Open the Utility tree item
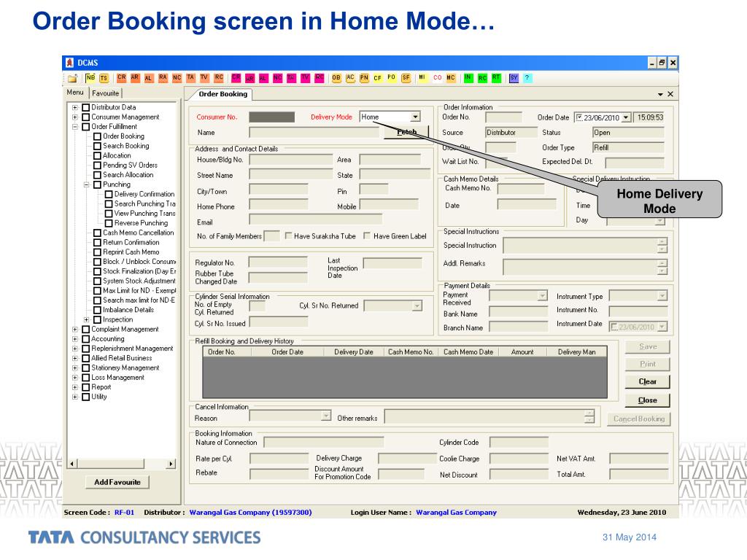The image size is (747, 560). pos(99,397)
